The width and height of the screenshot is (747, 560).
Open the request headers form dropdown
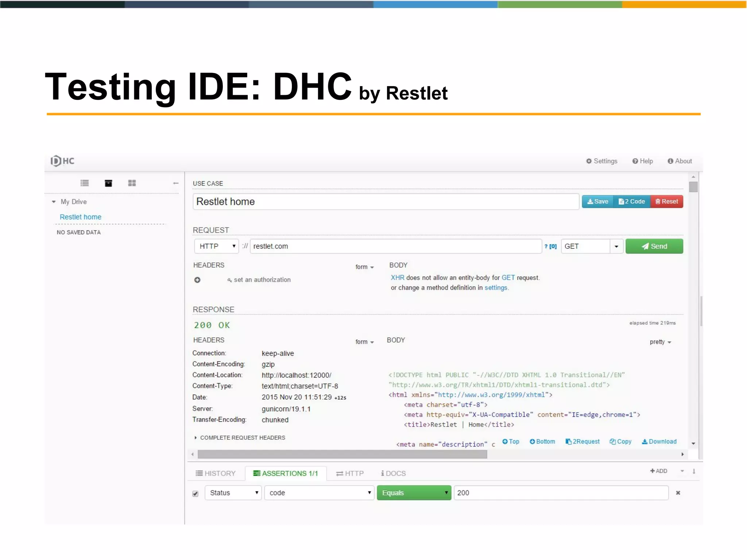coord(365,267)
